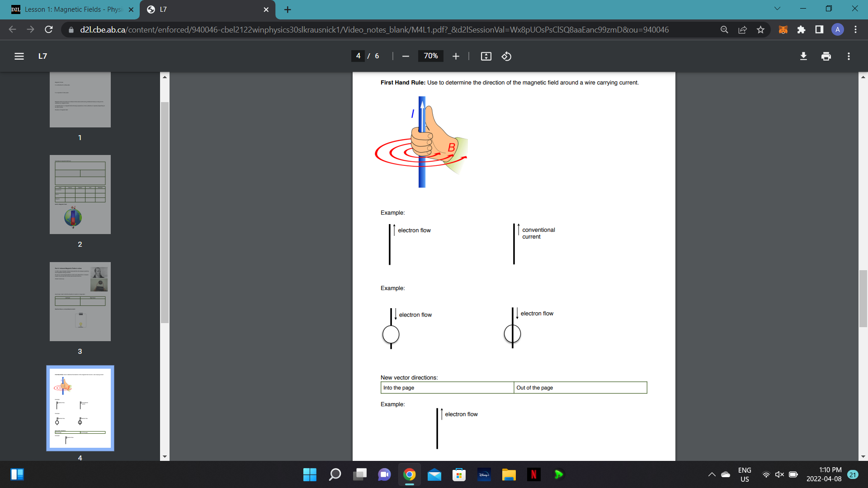868x488 pixels.
Task: Open the MetaMask fox extension
Action: tap(783, 29)
